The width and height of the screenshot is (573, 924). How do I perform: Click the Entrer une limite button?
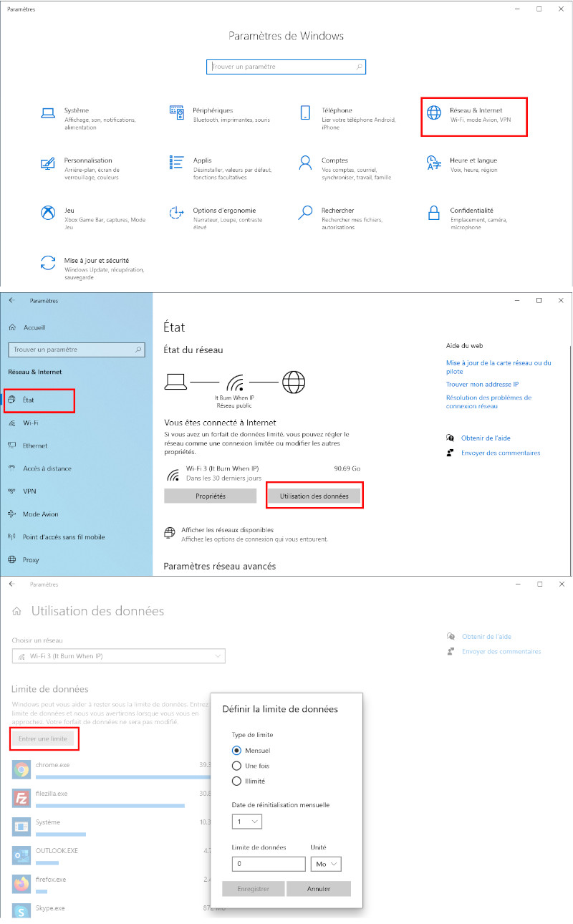click(x=43, y=738)
